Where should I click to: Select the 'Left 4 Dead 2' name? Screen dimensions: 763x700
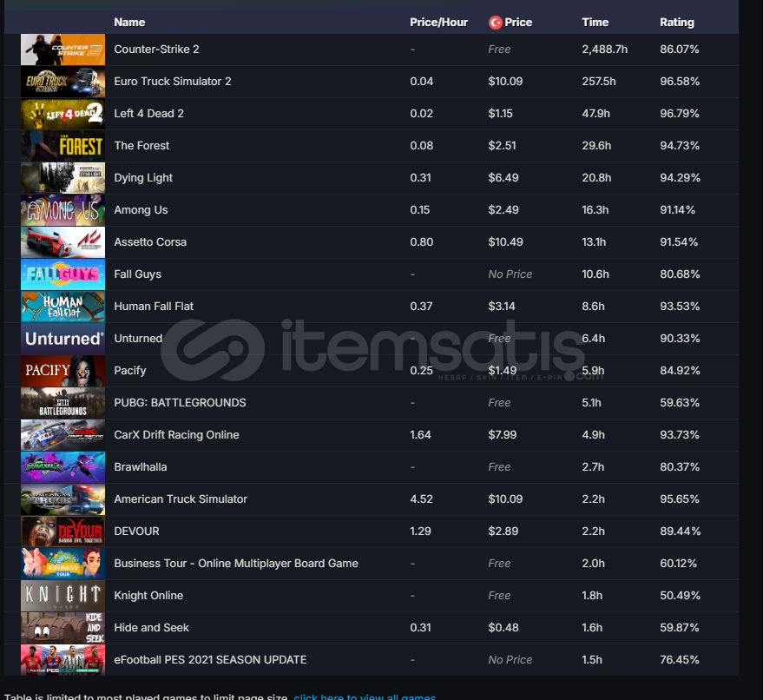coord(149,114)
